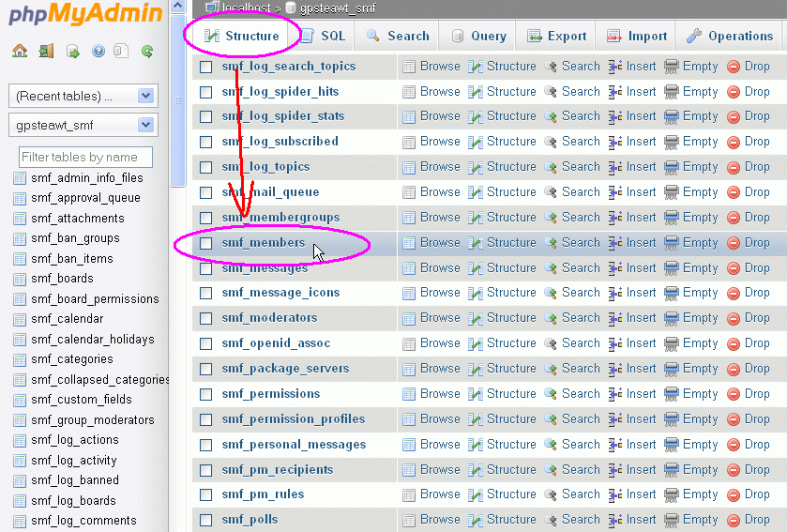787x532 pixels.
Task: Open the Recent tables dropdown
Action: point(83,96)
